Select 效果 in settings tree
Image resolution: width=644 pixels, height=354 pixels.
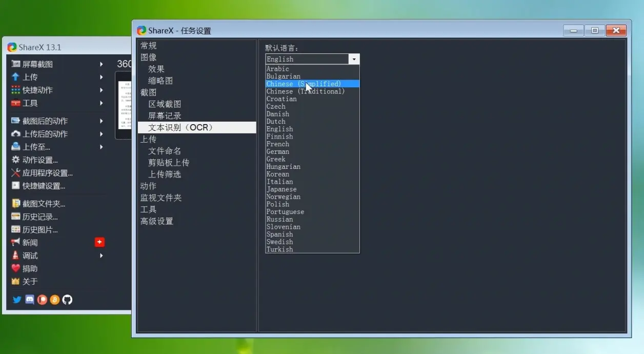pos(156,69)
